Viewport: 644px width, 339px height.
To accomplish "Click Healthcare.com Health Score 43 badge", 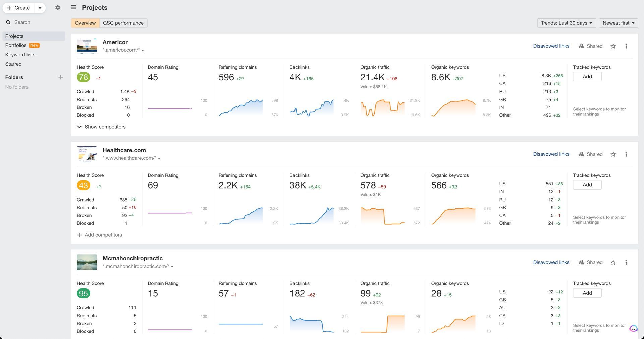I will pos(83,185).
